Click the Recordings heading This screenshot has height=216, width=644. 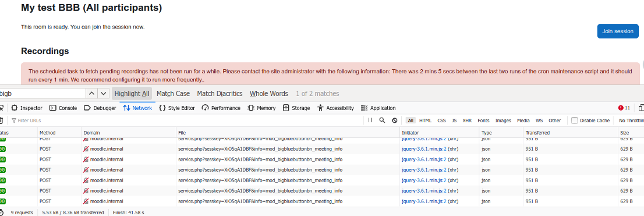click(45, 51)
